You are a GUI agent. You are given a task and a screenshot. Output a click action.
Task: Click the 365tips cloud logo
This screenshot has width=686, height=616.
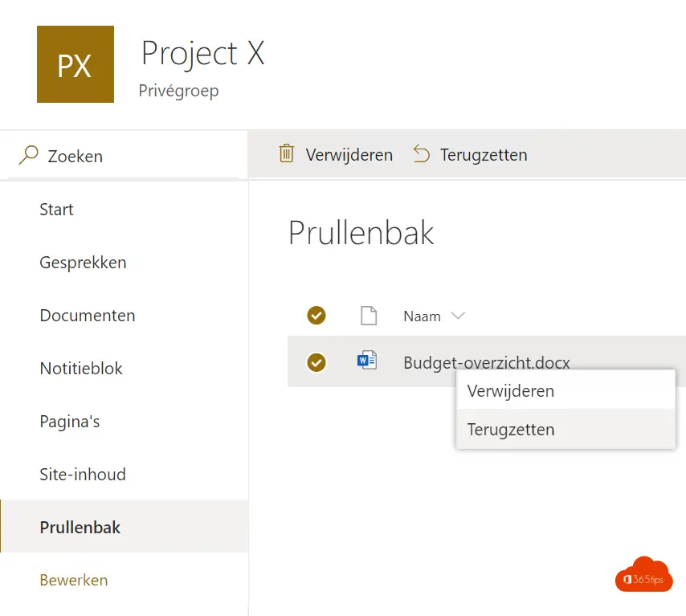643,575
